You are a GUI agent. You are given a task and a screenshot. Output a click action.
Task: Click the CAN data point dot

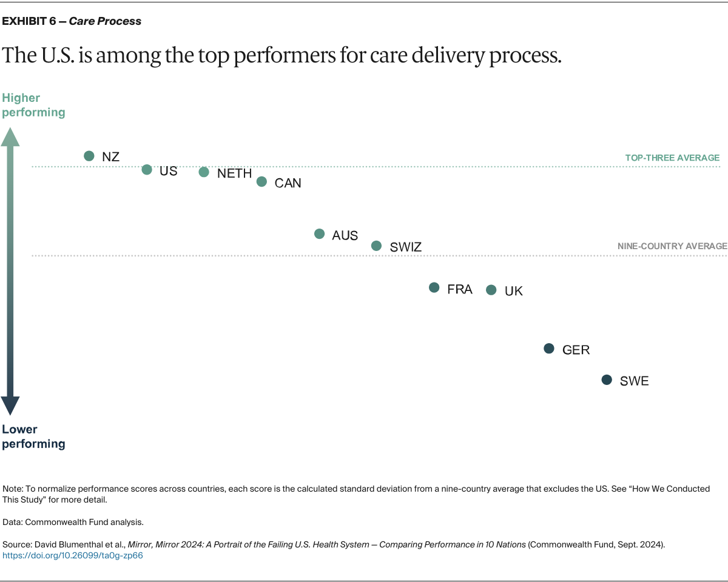261,181
